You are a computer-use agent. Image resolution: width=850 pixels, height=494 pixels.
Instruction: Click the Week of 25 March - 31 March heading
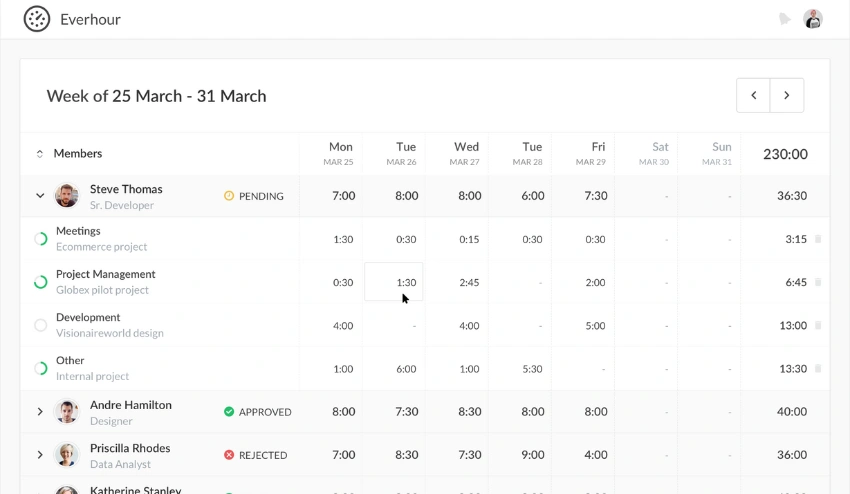pos(157,96)
